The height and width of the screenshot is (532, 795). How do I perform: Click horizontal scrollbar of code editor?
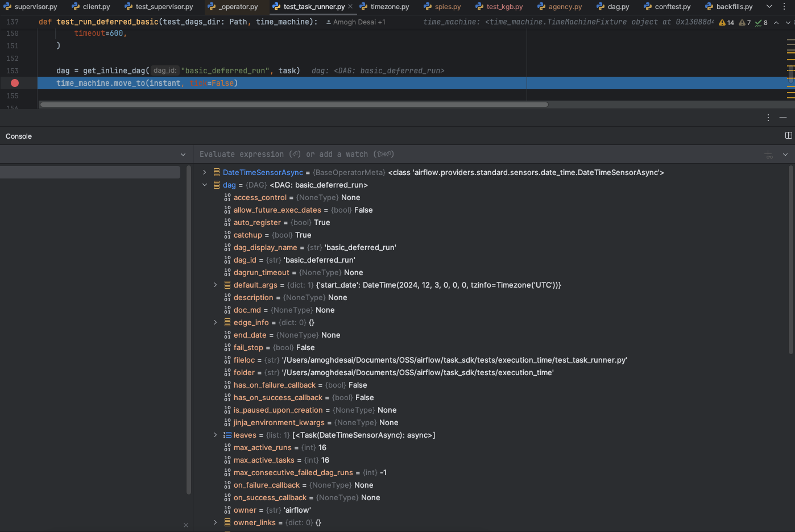pos(294,105)
